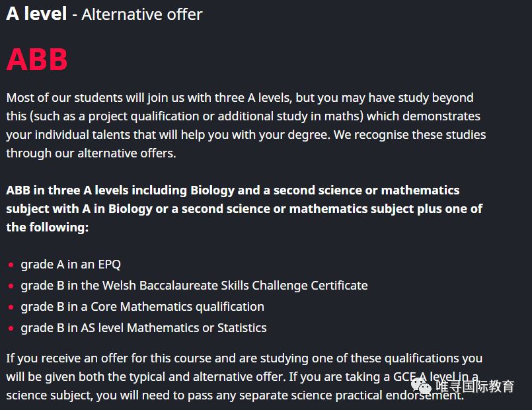Click the bold 'ABB in three A levels' paragraph
Viewport: 532px width, 410px height.
(x=245, y=209)
